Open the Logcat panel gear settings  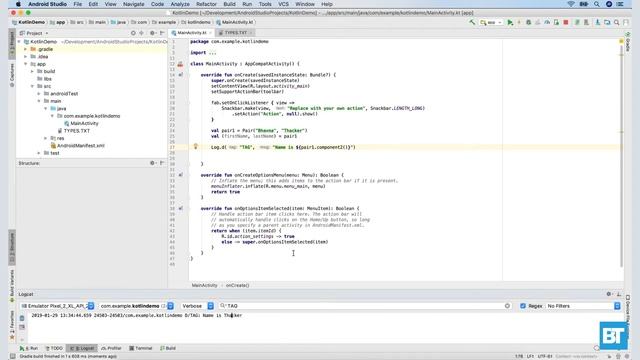pyautogui.click(x=609, y=294)
